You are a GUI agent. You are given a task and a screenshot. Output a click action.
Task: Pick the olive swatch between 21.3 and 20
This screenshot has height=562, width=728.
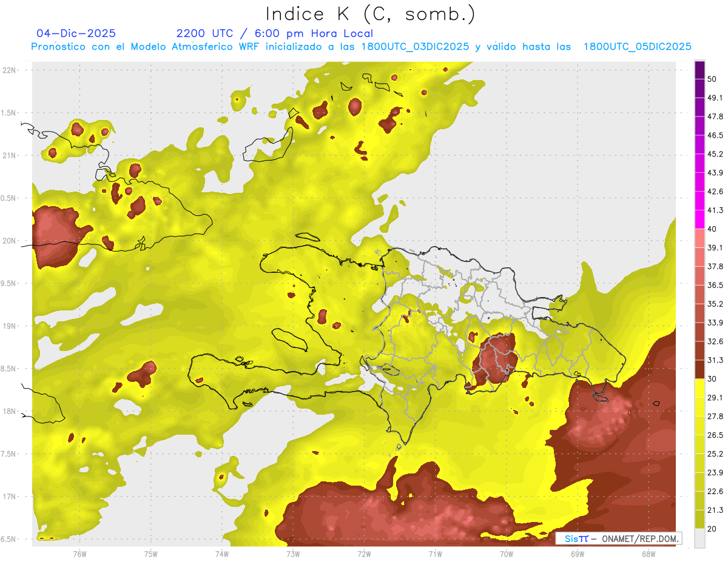[699, 520]
